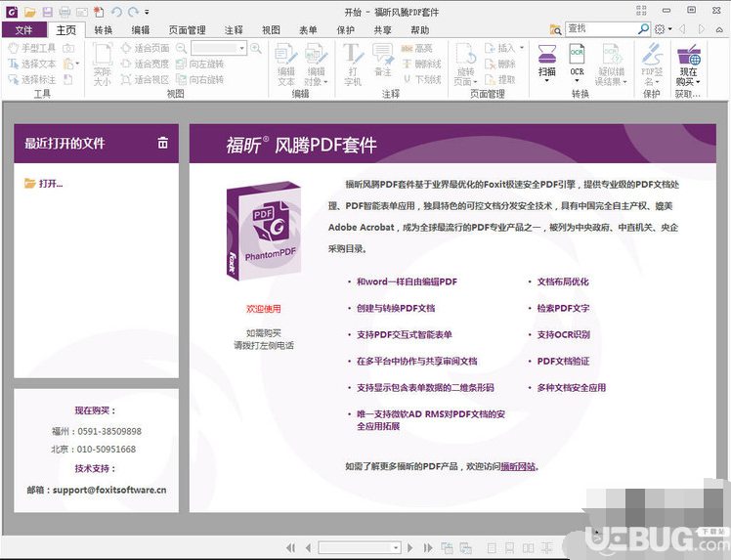Enable single page view in status bar
This screenshot has width=731, height=560.
(x=492, y=548)
